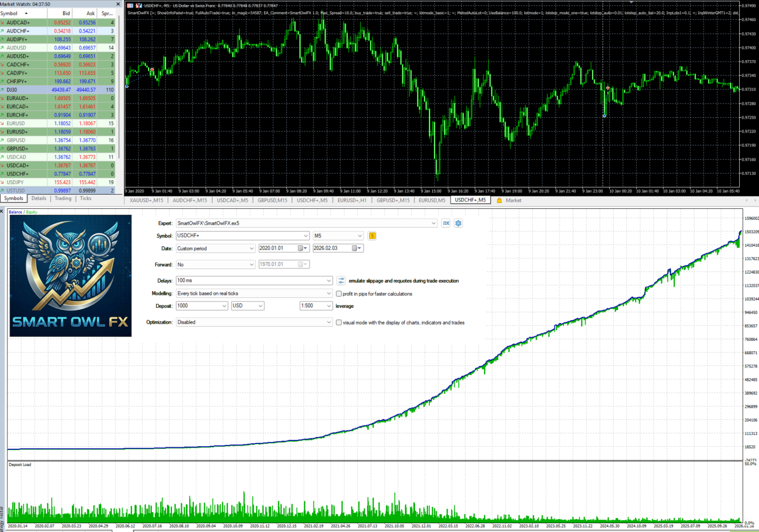Enable visual mode with display of charts and trades
This screenshot has width=759, height=532.
click(x=339, y=322)
